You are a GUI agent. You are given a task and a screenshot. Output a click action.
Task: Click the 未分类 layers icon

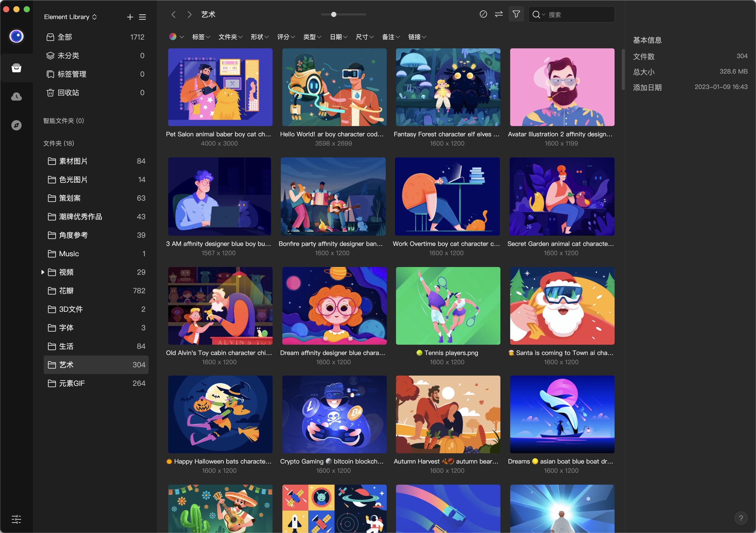point(50,56)
